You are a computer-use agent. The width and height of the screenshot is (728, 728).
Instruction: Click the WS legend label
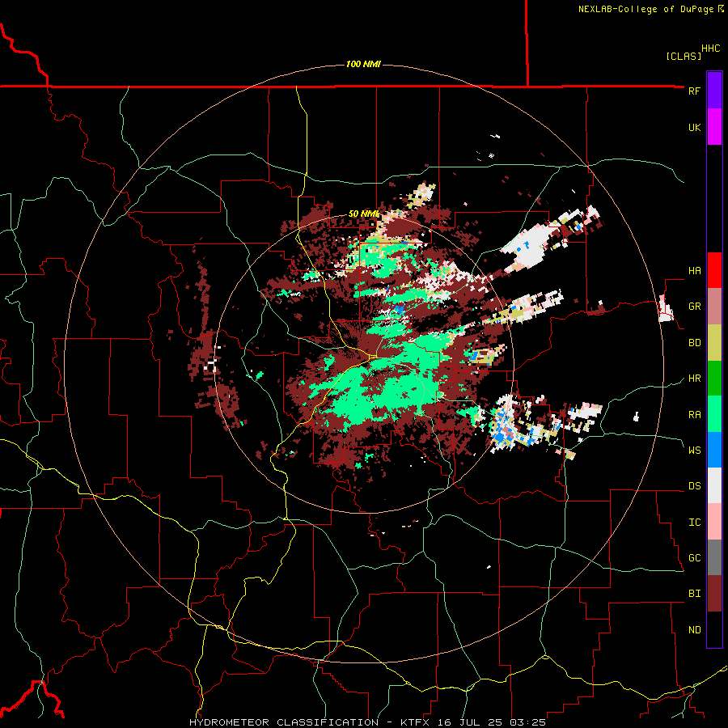[694, 450]
